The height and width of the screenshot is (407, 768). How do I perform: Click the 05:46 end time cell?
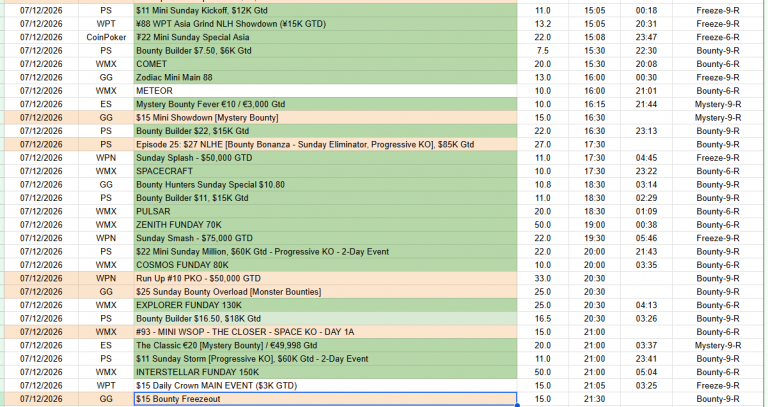coord(647,238)
